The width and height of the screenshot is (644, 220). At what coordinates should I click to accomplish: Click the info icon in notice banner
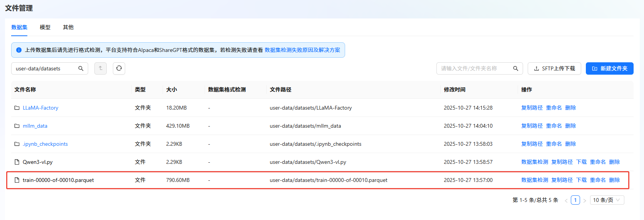(19, 50)
